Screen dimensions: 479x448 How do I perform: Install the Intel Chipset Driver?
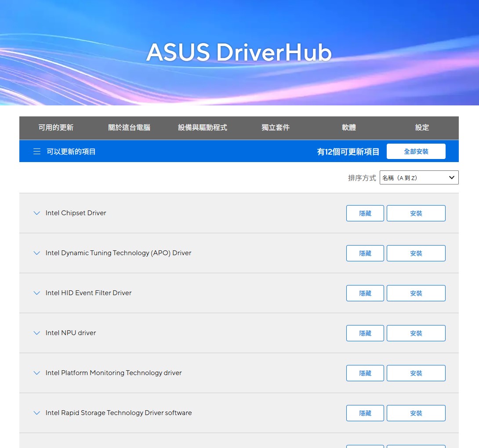tap(416, 213)
